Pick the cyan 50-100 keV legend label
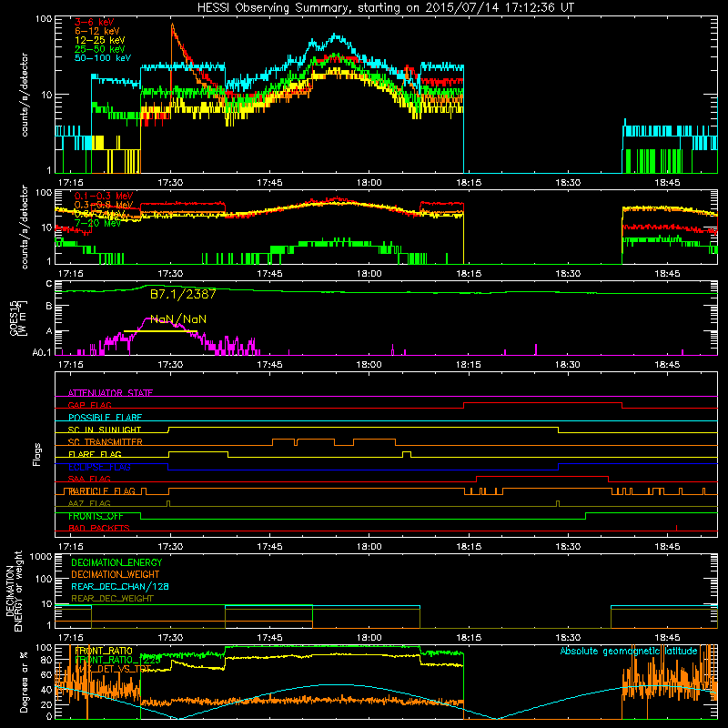This screenshot has height=728, width=728. click(103, 58)
